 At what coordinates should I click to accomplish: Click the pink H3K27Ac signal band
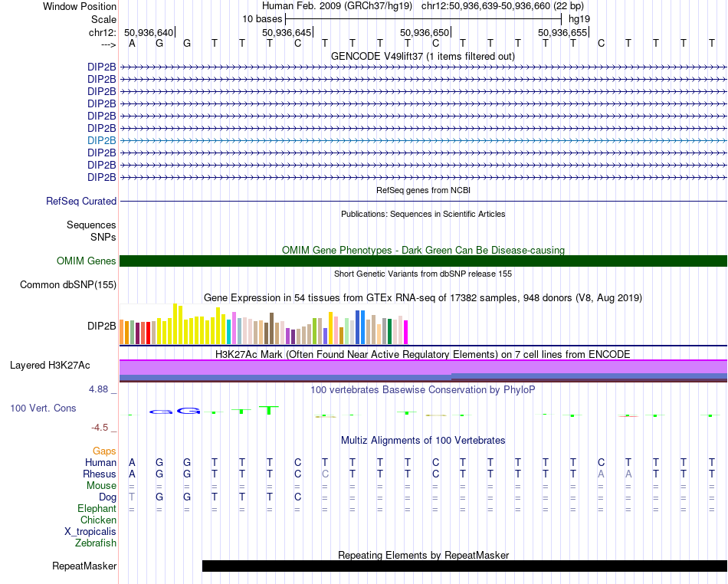coord(423,367)
